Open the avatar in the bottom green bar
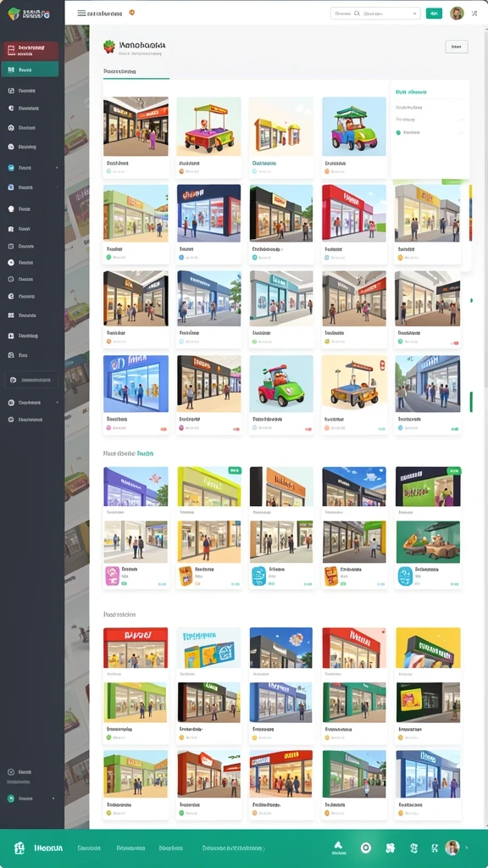488x868 pixels. coord(452,848)
